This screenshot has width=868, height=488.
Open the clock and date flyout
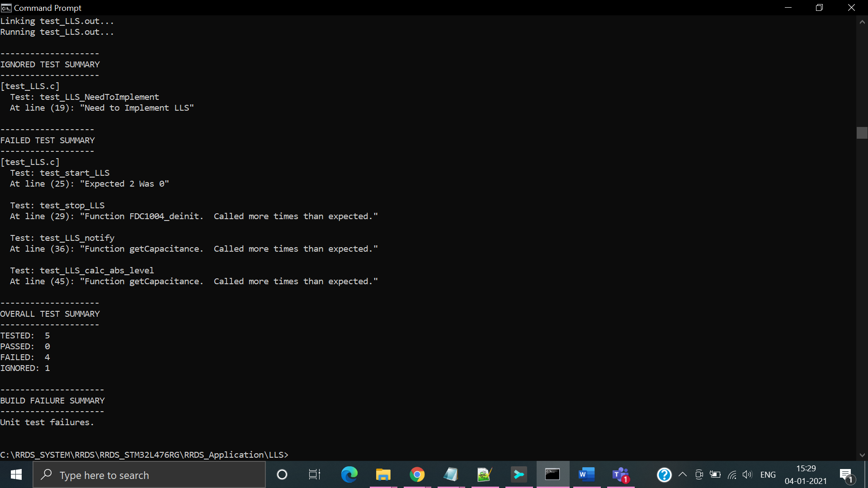pos(806,474)
